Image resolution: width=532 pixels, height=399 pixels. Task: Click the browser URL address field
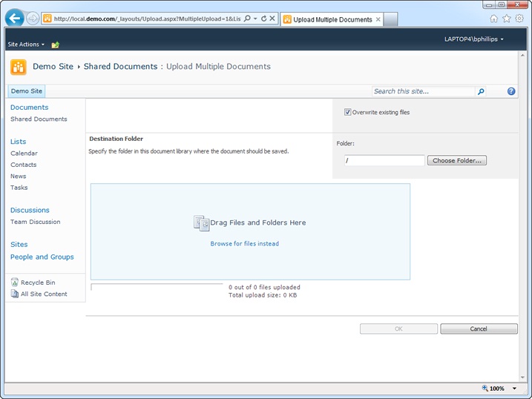coord(147,19)
